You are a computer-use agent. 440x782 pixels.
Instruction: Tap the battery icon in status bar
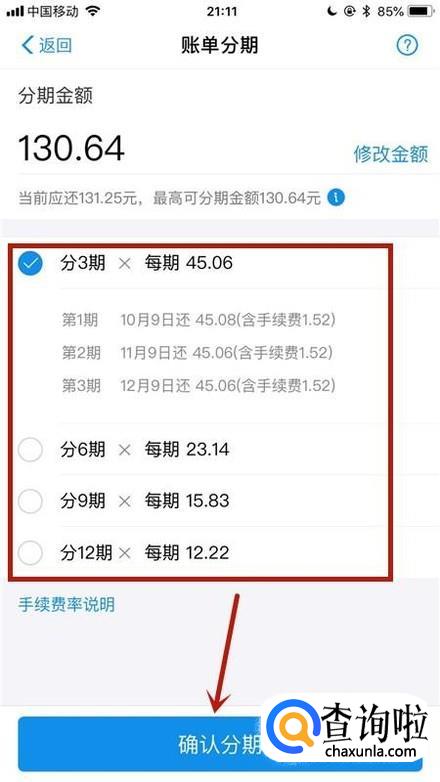(x=421, y=11)
